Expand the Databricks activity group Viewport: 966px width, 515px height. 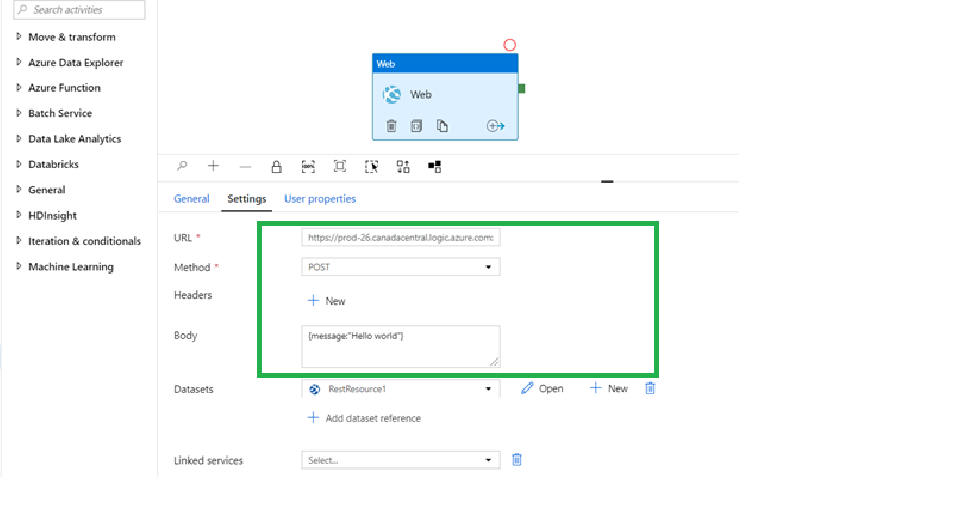tap(53, 164)
